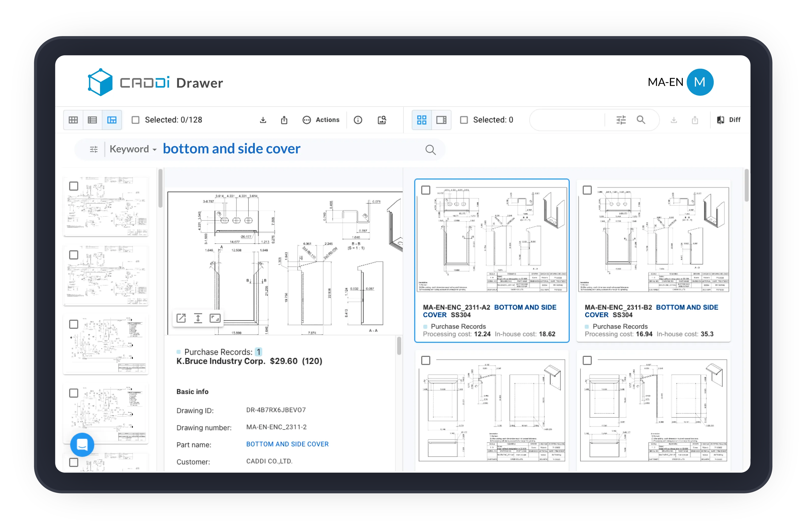
Task: Click the detail panel vertical scrollbar
Action: [x=399, y=346]
